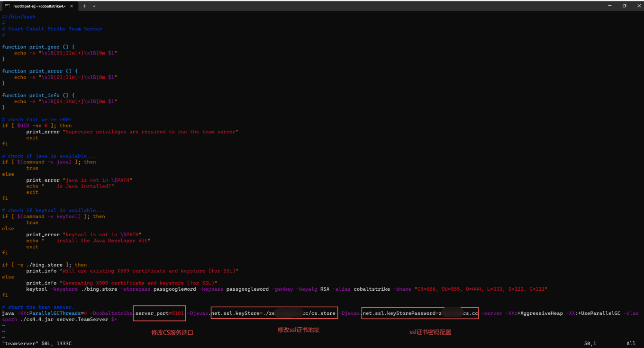Viewport: 644px width, 348px height.
Task: Click the terminal icon on the tab
Action: coord(7,6)
